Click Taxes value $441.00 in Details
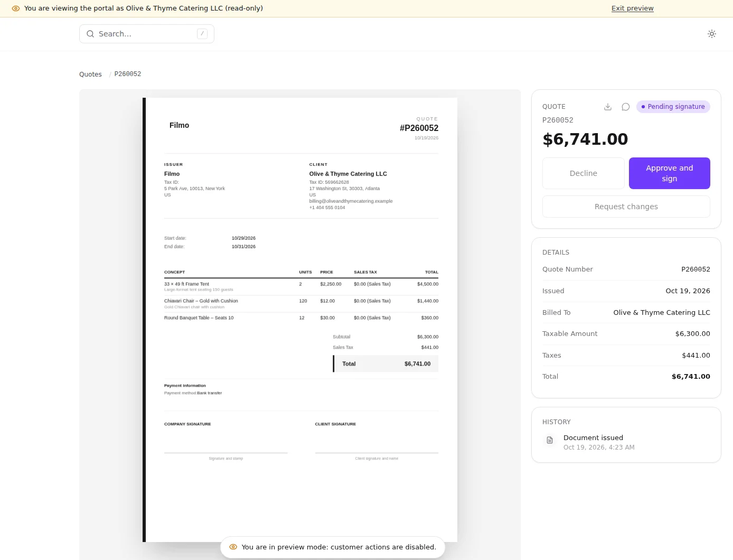The height and width of the screenshot is (560, 733). pyautogui.click(x=696, y=356)
